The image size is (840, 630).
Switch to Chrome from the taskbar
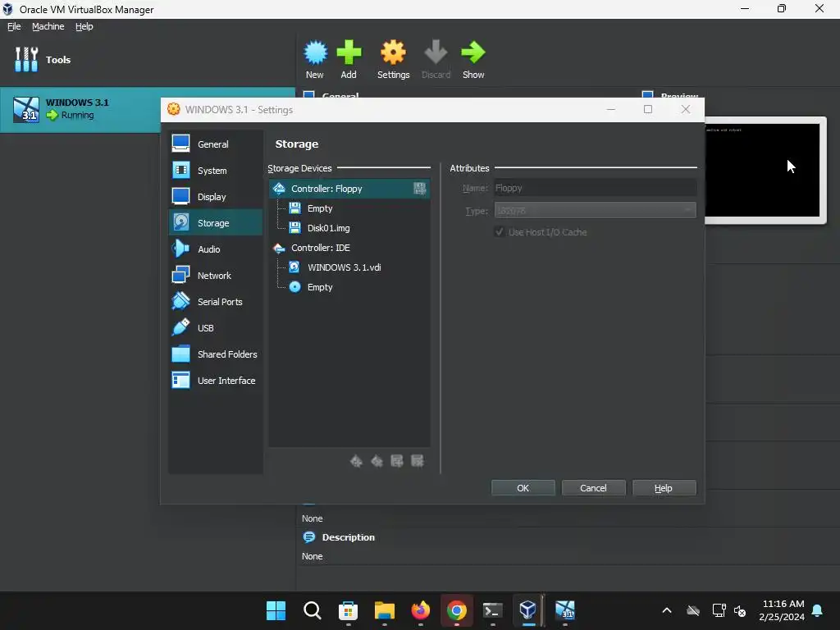456,610
